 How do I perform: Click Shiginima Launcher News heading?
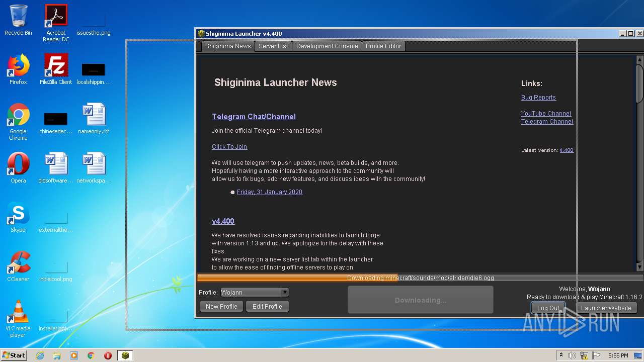[x=276, y=82]
